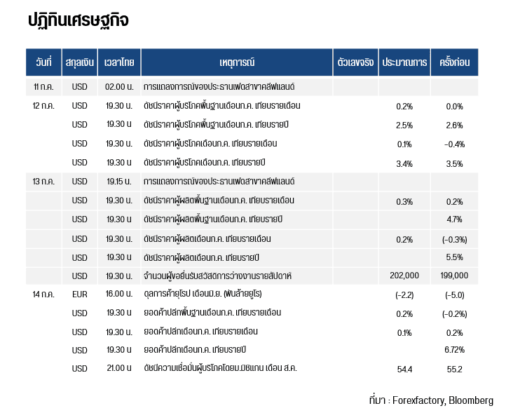Click "ดัชนีราคาผู้ผลิตเดือนก.ค. เทียบรายปี"
Screen dimensions: 506x420
[201, 257]
